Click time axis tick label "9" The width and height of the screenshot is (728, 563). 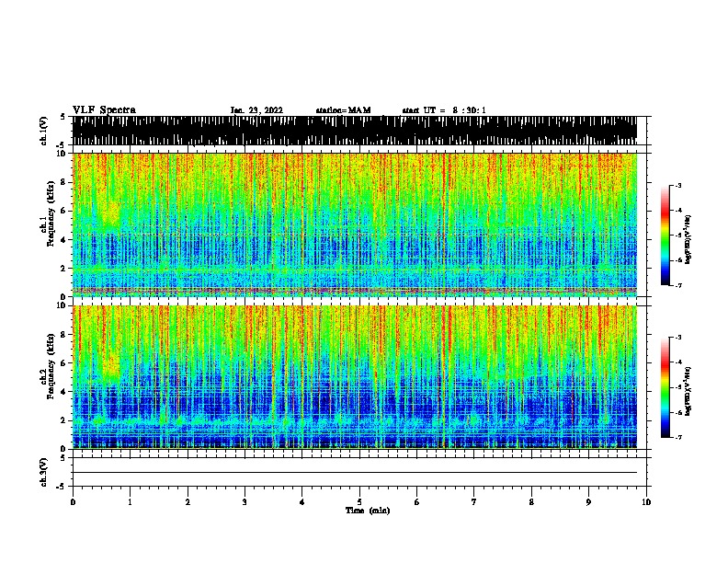pos(588,502)
